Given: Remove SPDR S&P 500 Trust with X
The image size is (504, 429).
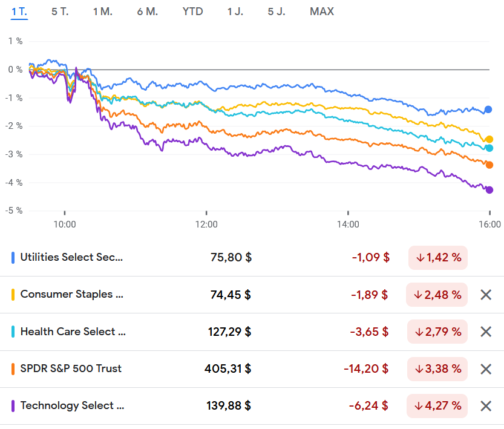Looking at the screenshot, I should 485,368.
